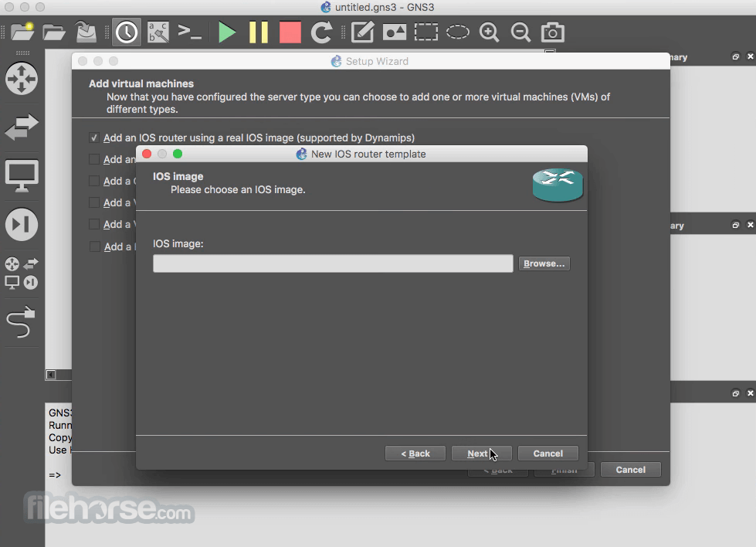
Task: Click Insert a picture icon
Action: click(395, 32)
